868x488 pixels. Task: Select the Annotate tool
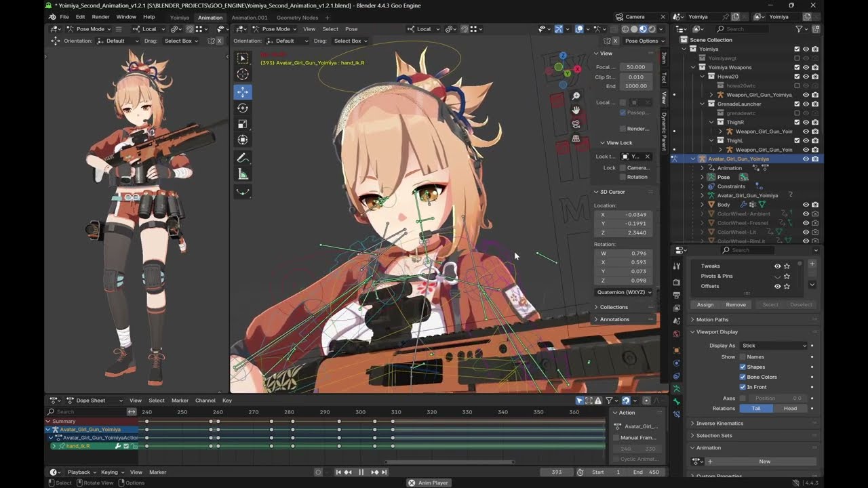point(243,158)
